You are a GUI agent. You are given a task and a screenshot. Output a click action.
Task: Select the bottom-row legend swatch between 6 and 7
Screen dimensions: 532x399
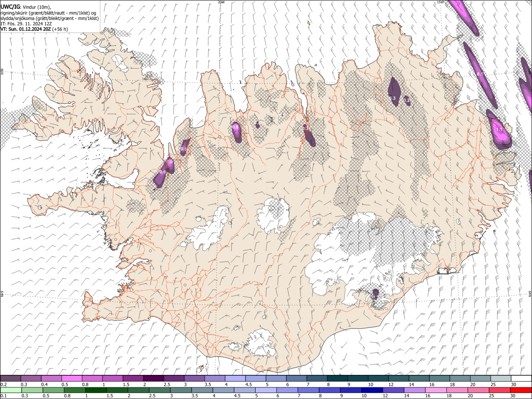[287, 390]
